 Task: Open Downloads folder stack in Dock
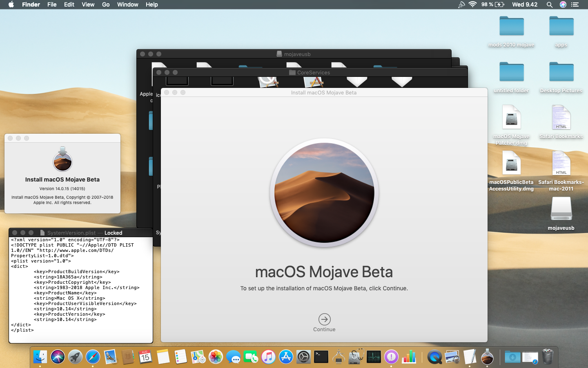pos(512,357)
